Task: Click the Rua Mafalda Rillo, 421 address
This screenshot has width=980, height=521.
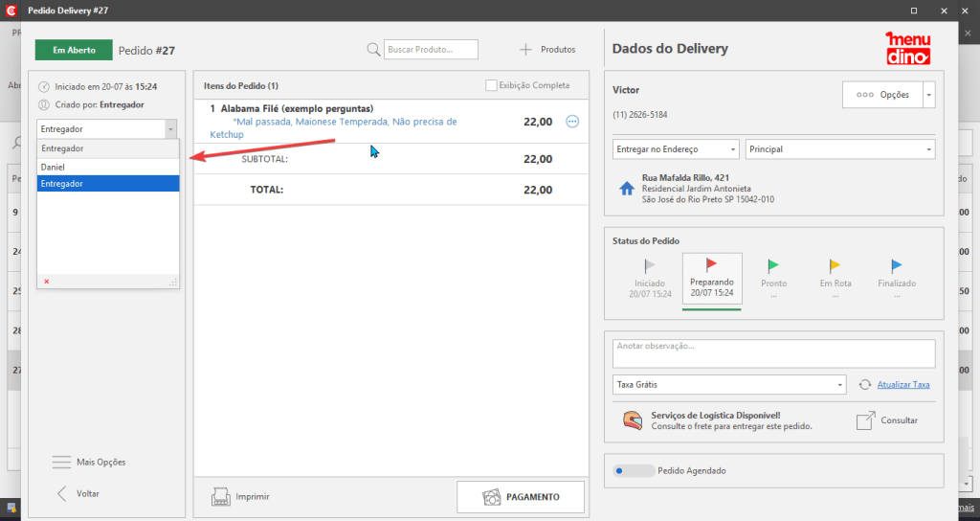Action: pos(685,177)
